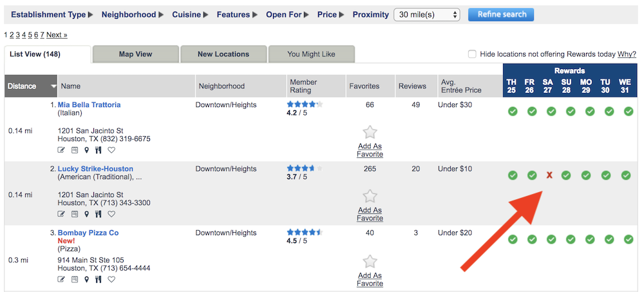The height and width of the screenshot is (292, 644).
Task: Open the Bombay Pizza Co restaurant link
Action: click(x=88, y=233)
